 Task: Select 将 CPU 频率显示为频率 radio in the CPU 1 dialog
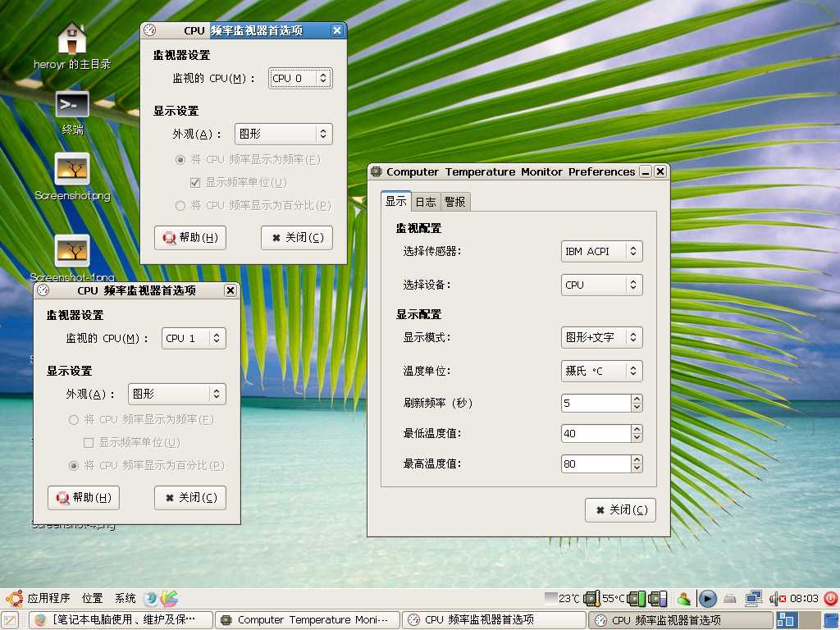click(74, 419)
